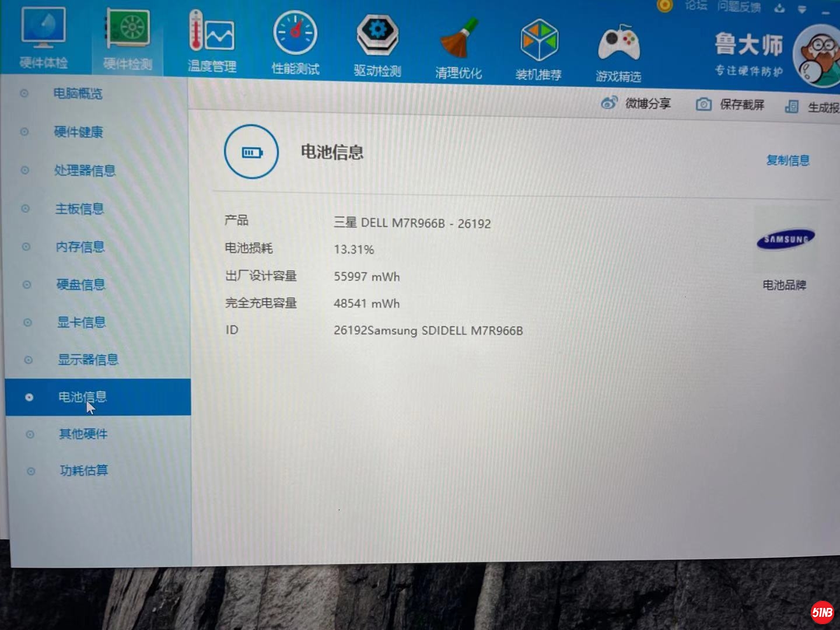The image size is (840, 630).
Task: Click the 出厂设计容量 label
Action: [261, 276]
